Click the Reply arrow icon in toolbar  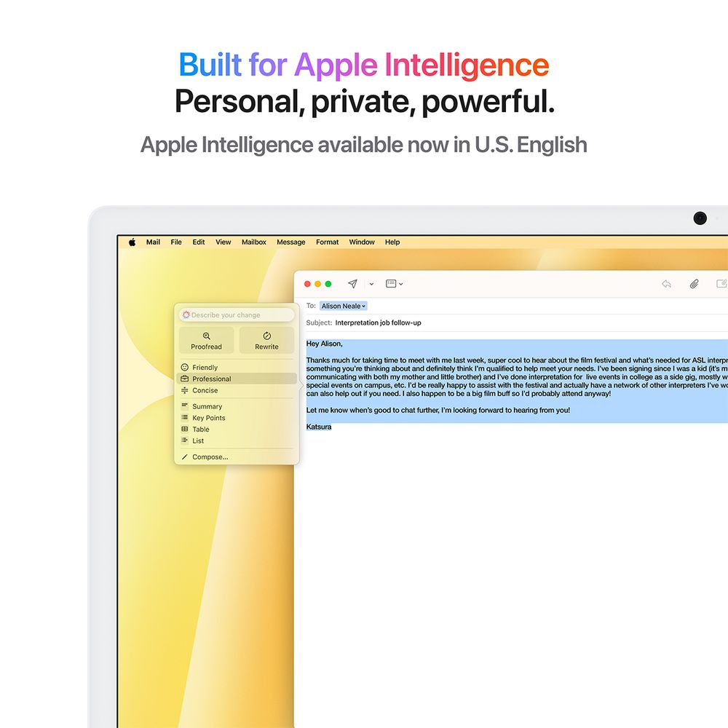pyautogui.click(x=666, y=284)
